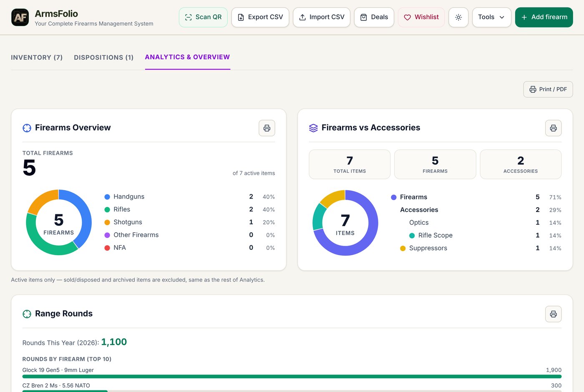The width and height of the screenshot is (584, 392).
Task: Click the 1,100 rounds this year value
Action: (x=114, y=342)
